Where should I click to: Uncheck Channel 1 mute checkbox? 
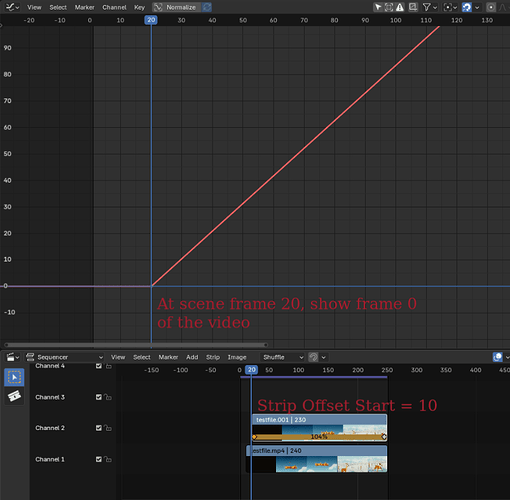pos(99,459)
